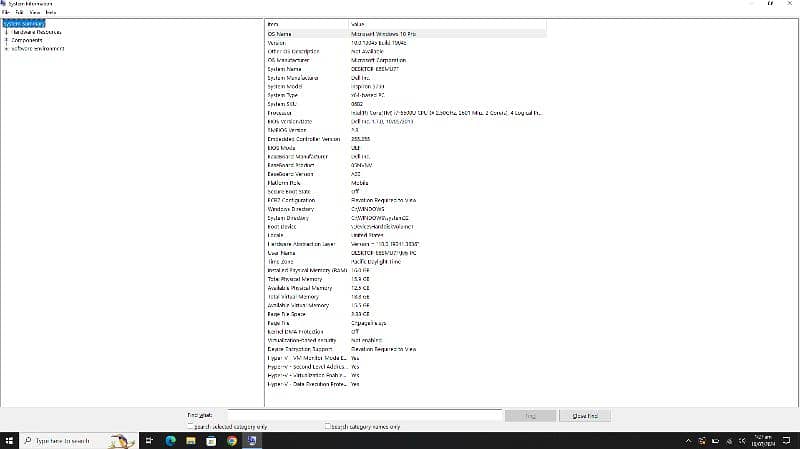The image size is (800, 449).
Task: Expand the Hardware Resources tree node
Action: pos(7,32)
